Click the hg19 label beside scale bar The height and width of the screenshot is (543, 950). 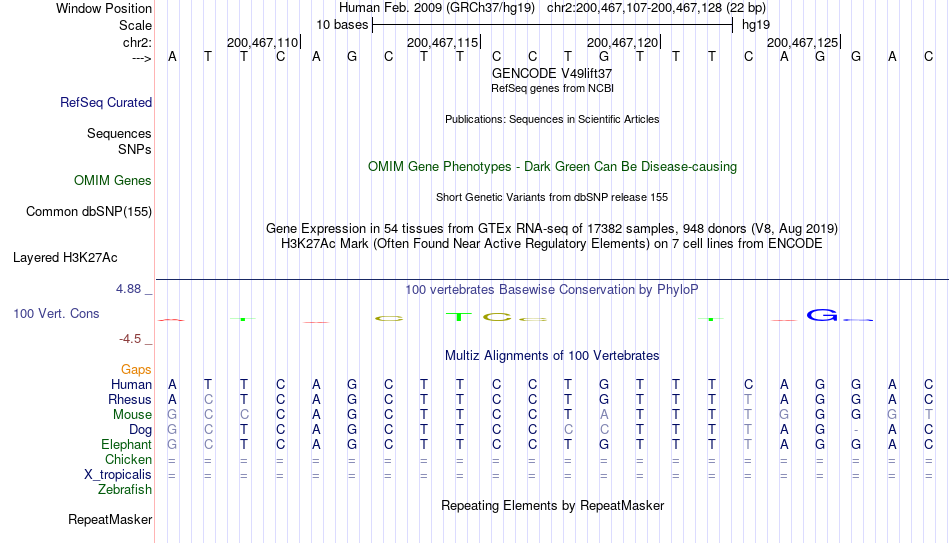[756, 25]
